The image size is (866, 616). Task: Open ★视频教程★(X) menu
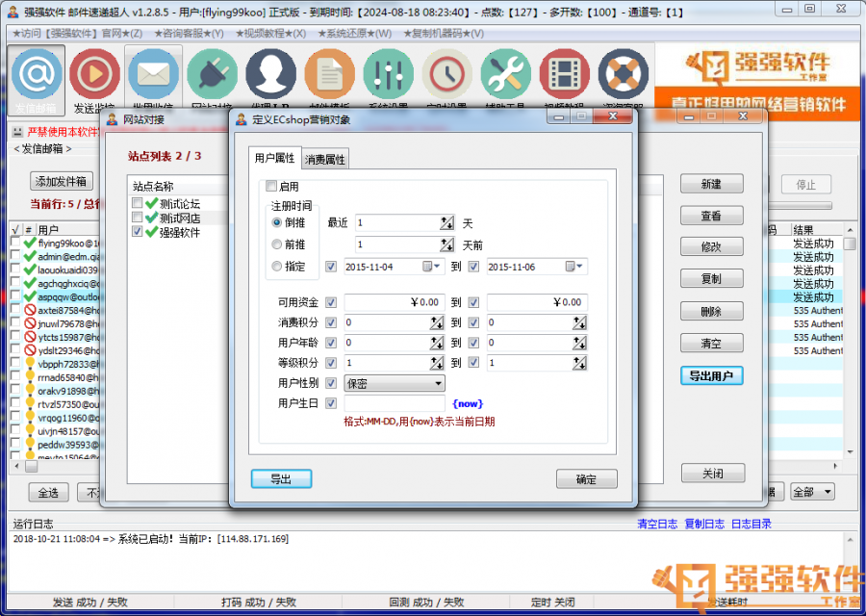(270, 34)
